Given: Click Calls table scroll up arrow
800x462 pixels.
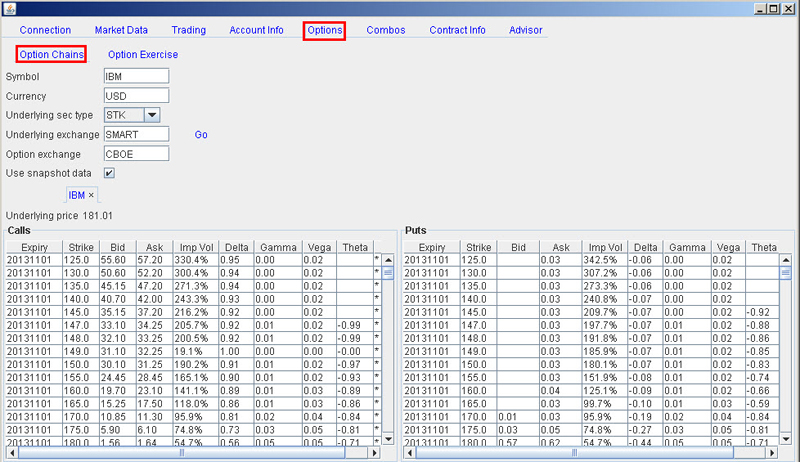Looking at the screenshot, I should [388, 260].
